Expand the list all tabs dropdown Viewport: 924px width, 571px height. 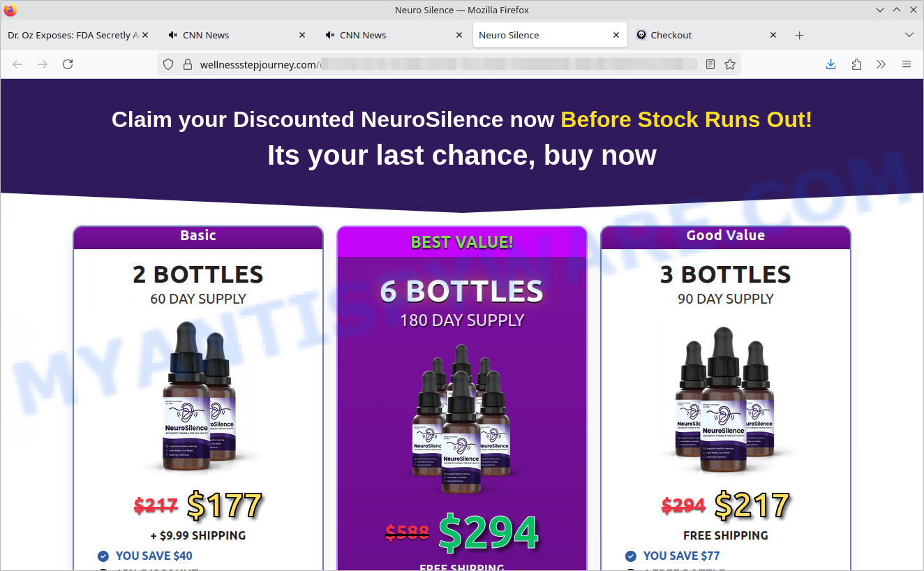point(909,35)
